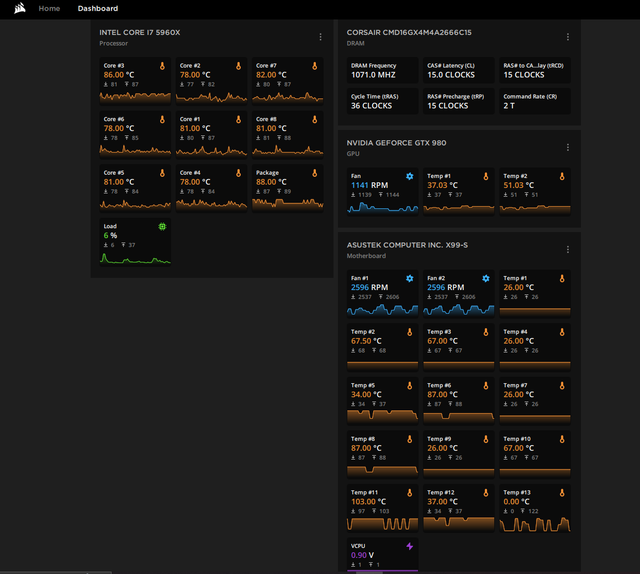The width and height of the screenshot is (640, 574).
Task: Select the INTEL CORE I7 5960X title
Action: (140, 33)
